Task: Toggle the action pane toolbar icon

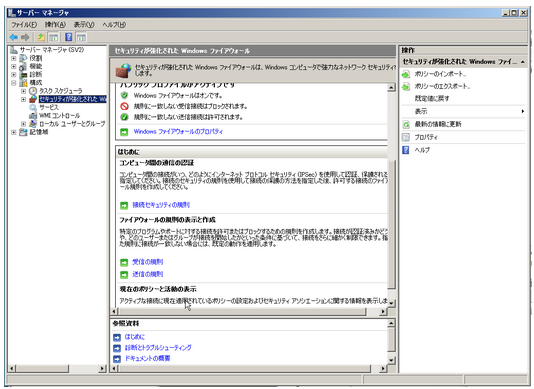Action: [x=81, y=37]
